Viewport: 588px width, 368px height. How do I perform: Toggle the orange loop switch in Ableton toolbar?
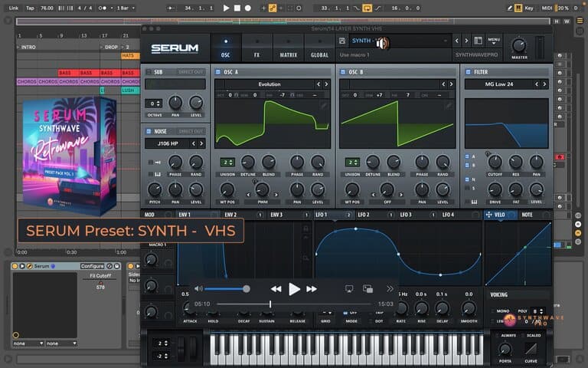click(x=367, y=8)
